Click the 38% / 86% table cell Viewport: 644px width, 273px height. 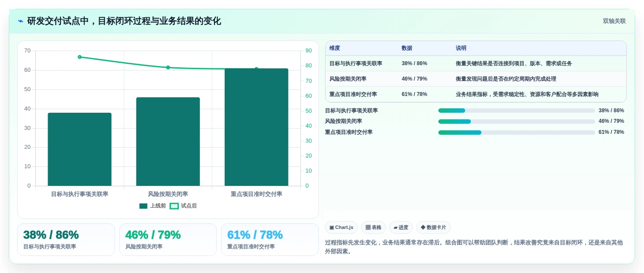(x=415, y=63)
